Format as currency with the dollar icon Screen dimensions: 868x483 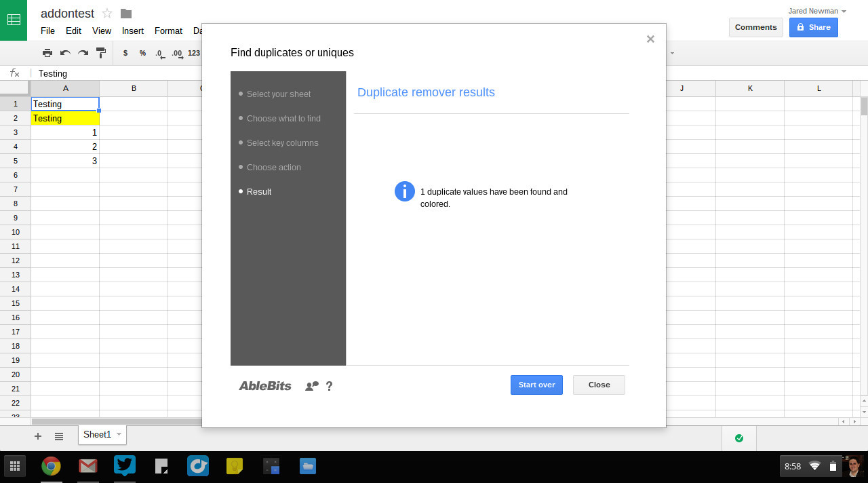(x=125, y=53)
